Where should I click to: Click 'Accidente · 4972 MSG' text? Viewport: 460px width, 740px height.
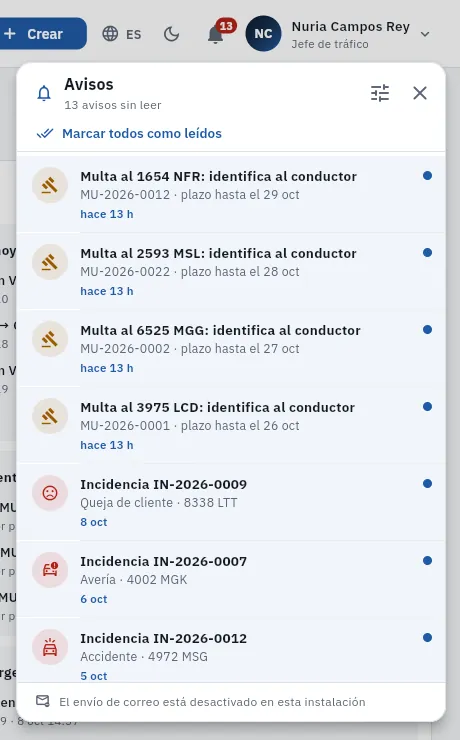(144, 656)
